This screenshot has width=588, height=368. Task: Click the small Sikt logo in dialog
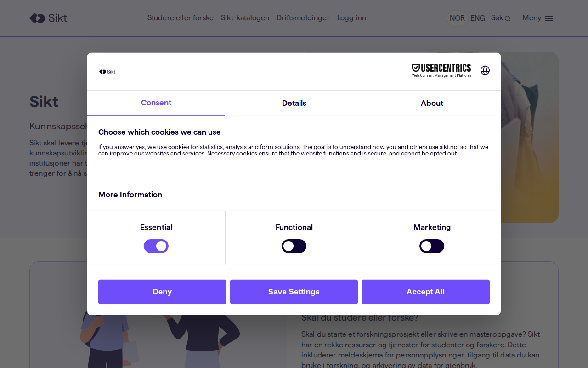[x=107, y=72]
